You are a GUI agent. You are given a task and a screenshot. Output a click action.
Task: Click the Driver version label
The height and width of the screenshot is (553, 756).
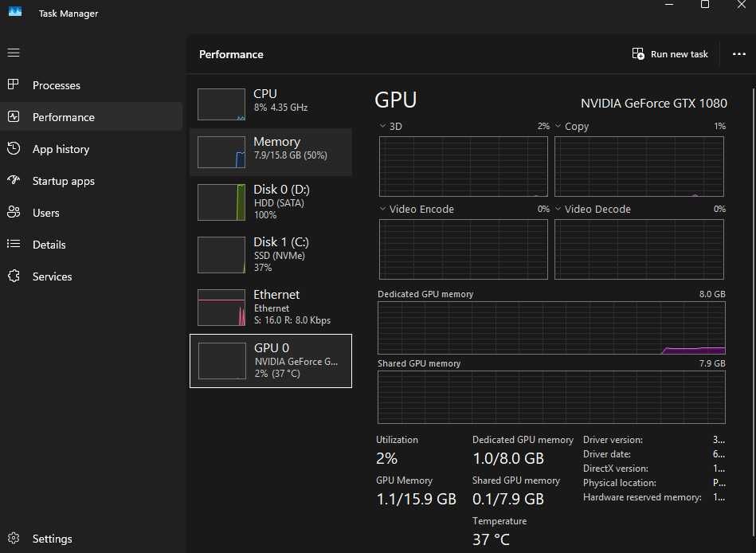tap(613, 440)
